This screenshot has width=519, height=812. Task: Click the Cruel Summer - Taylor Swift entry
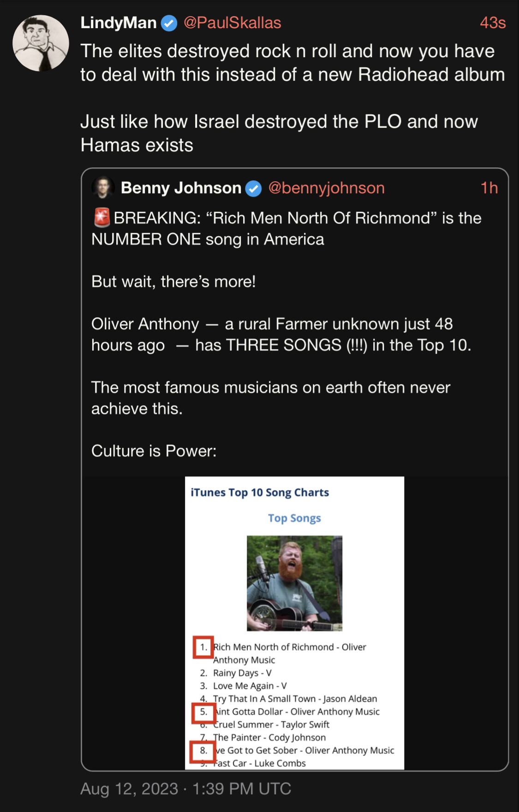point(271,724)
